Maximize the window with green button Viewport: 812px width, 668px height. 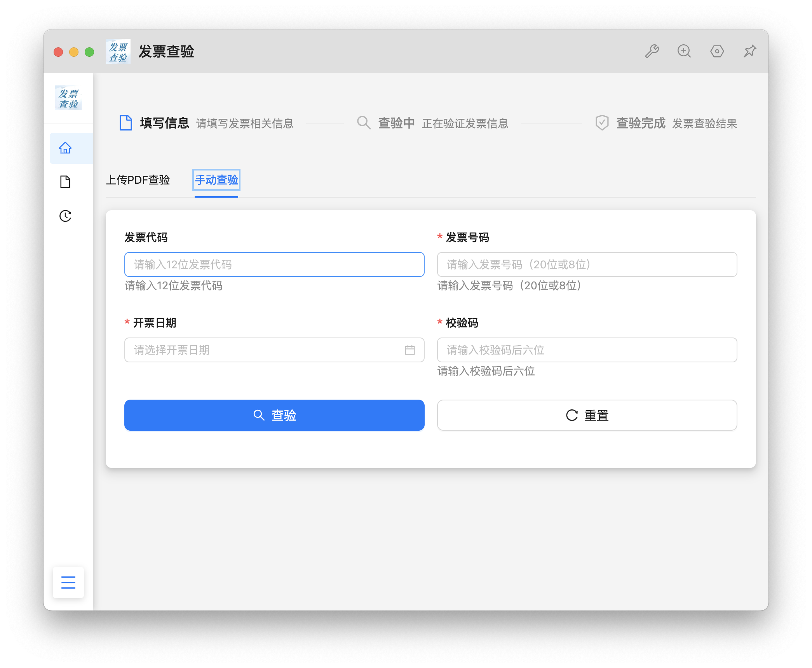[x=89, y=52]
